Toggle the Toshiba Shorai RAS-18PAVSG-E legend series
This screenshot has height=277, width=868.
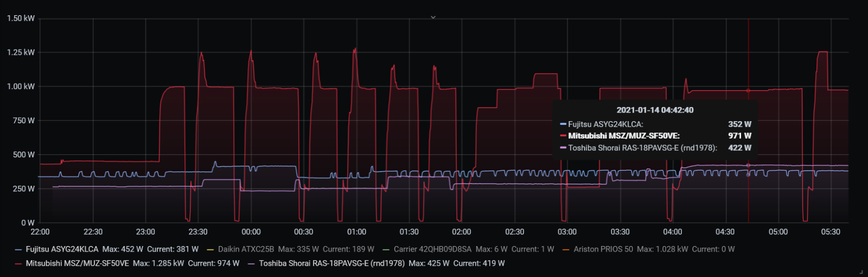[332, 263]
